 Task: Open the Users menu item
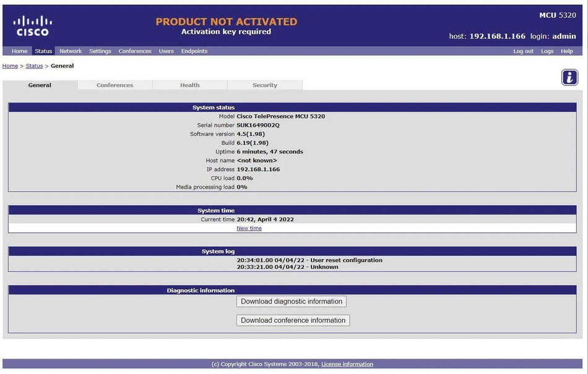coord(166,51)
